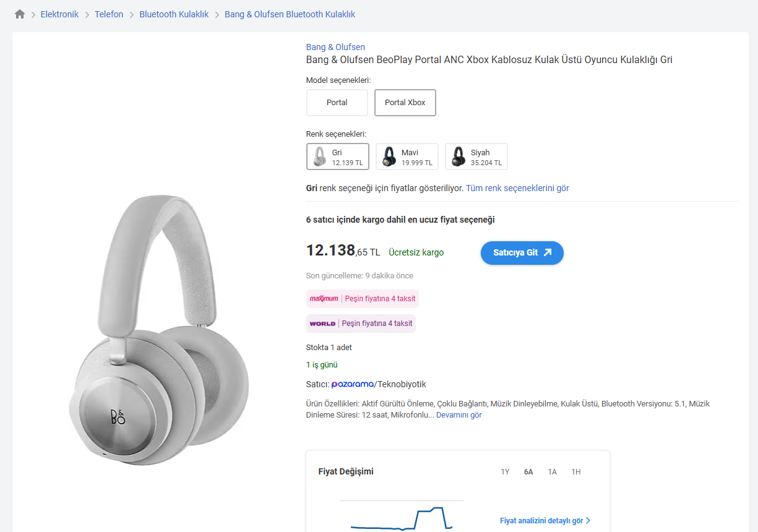Switch price chart to 1A range
This screenshot has width=758, height=532.
552,472
